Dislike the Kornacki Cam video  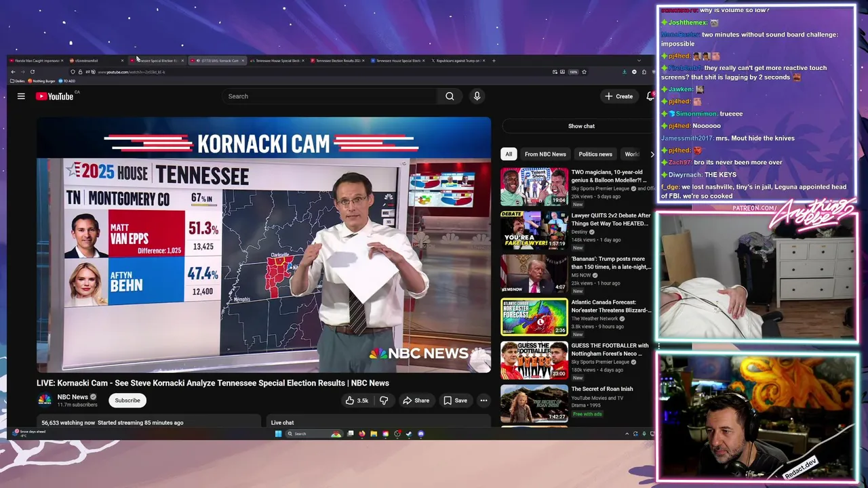click(x=384, y=401)
